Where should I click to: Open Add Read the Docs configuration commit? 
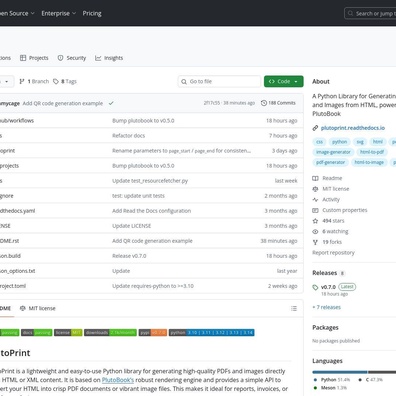[x=152, y=211]
